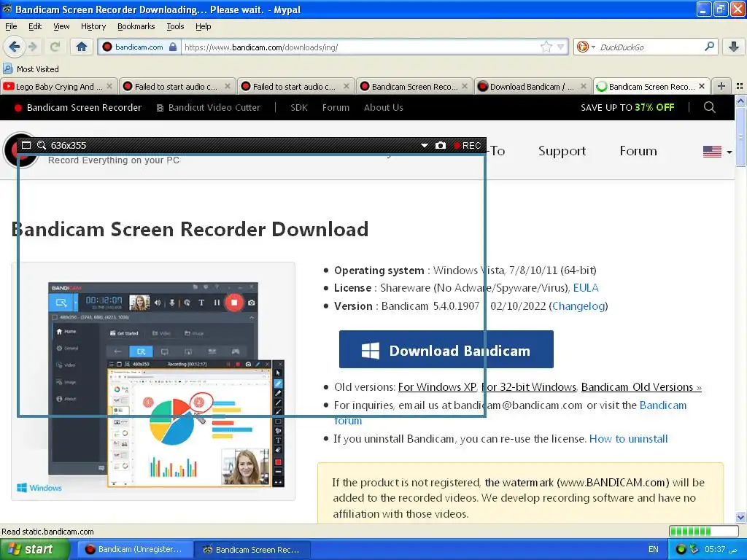Click the Download Bandicam button
The width and height of the screenshot is (747, 560).
446,349
